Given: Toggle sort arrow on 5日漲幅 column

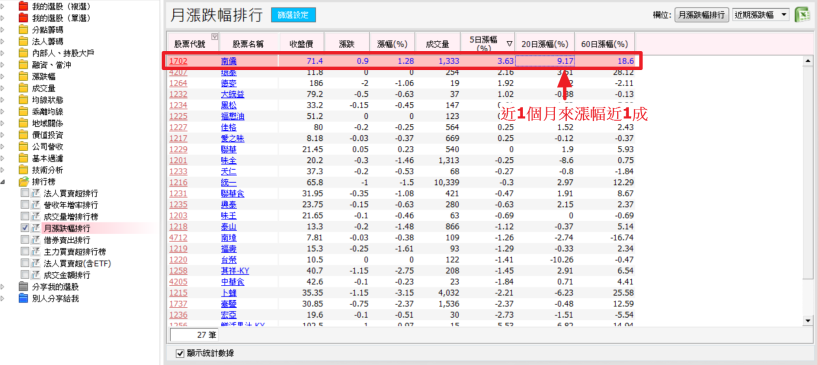Looking at the screenshot, I should point(509,44).
